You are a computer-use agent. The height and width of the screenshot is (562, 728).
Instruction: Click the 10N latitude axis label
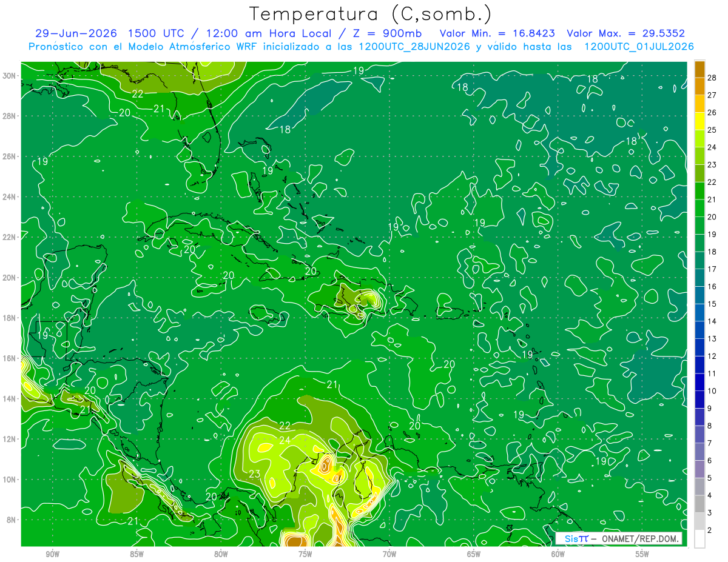coord(10,480)
